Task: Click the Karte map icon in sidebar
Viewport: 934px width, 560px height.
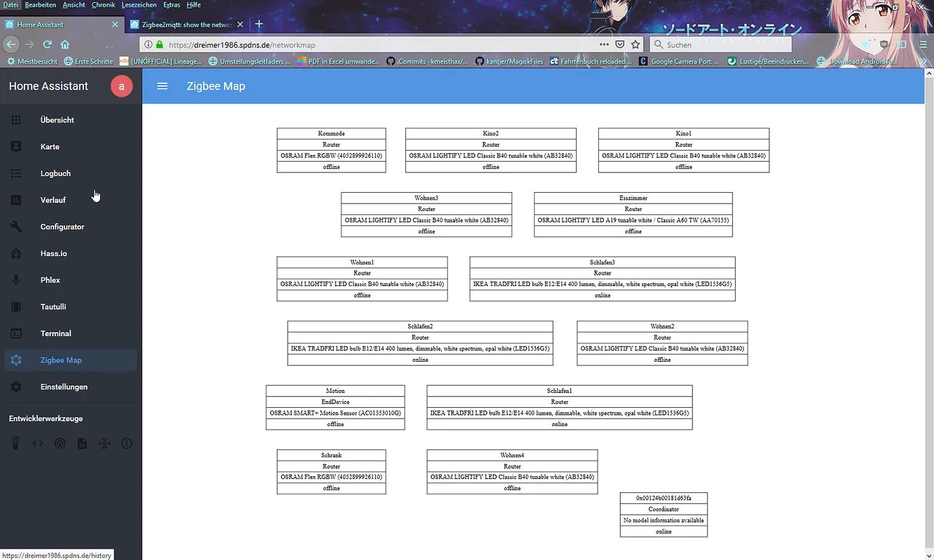Action: tap(16, 147)
